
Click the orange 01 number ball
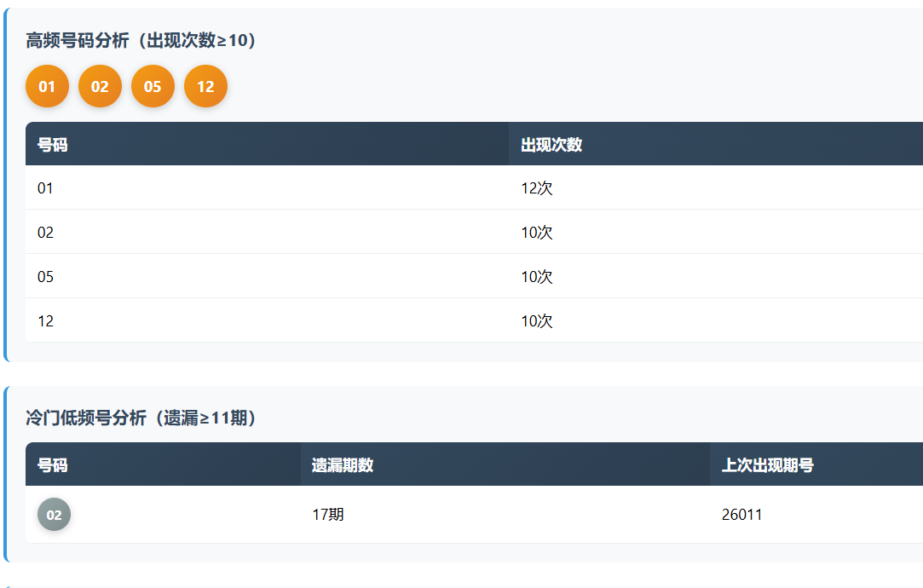tap(47, 86)
